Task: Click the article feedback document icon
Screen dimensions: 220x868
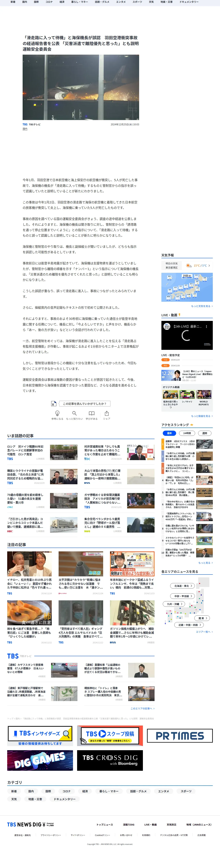Action: 54,403
